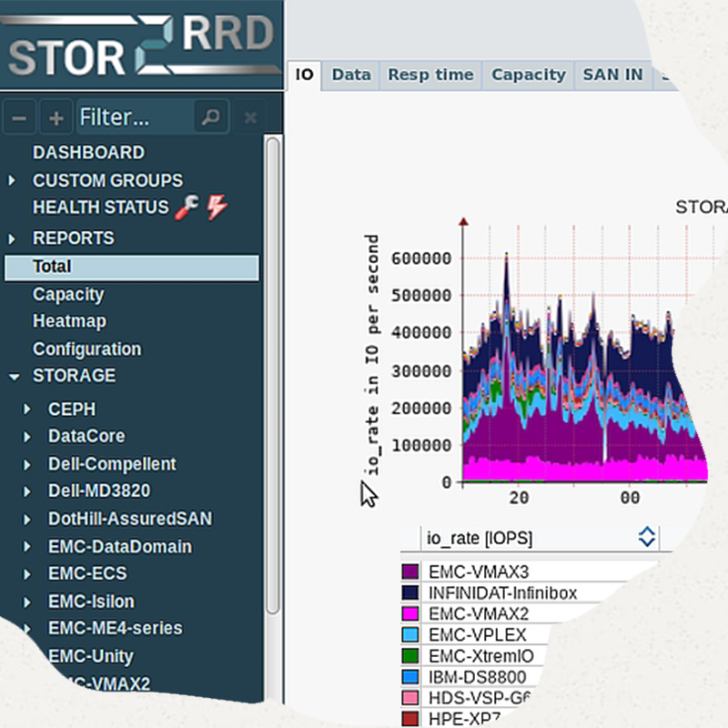This screenshot has width=728, height=728.
Task: Click the EMC-VMAX3 purple legend swatch
Action: tap(410, 571)
